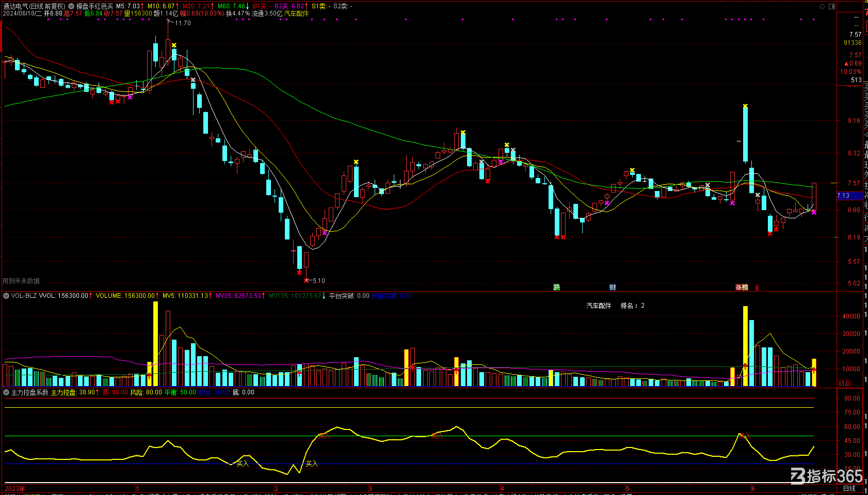The width and height of the screenshot is (868, 495).
Task: Click month 3 marker on time axis
Action: (x=370, y=488)
